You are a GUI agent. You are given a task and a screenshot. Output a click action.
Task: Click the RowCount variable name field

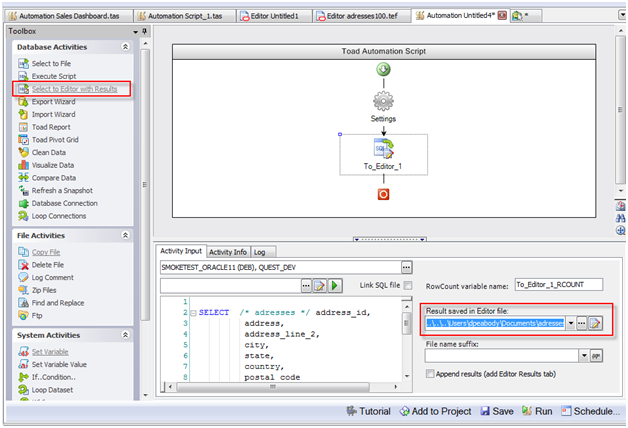click(559, 285)
